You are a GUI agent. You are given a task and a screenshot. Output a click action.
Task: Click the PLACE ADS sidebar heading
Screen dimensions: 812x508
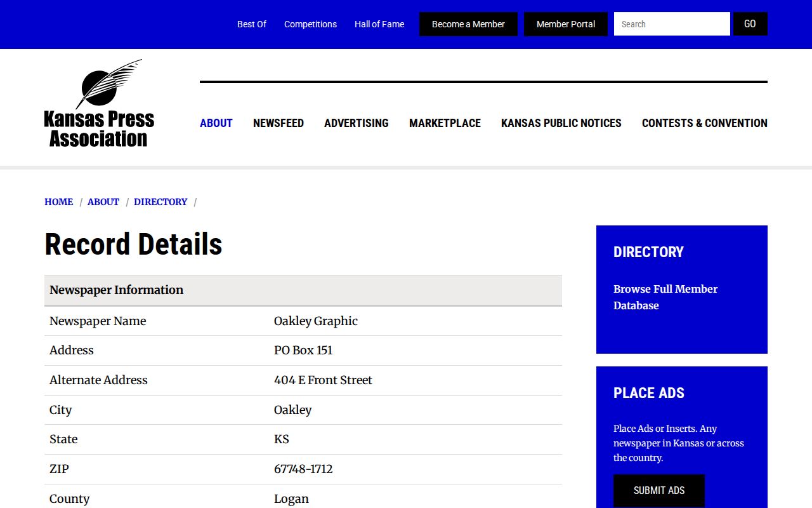[649, 393]
